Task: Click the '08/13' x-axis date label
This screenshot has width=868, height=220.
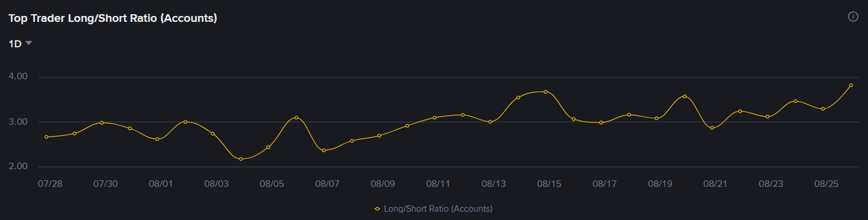Action: tap(494, 184)
